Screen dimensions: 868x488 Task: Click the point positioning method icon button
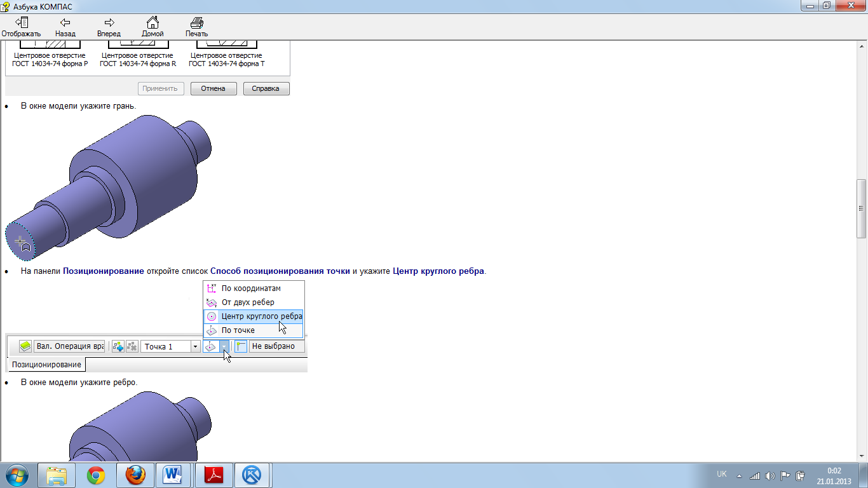[x=211, y=346]
